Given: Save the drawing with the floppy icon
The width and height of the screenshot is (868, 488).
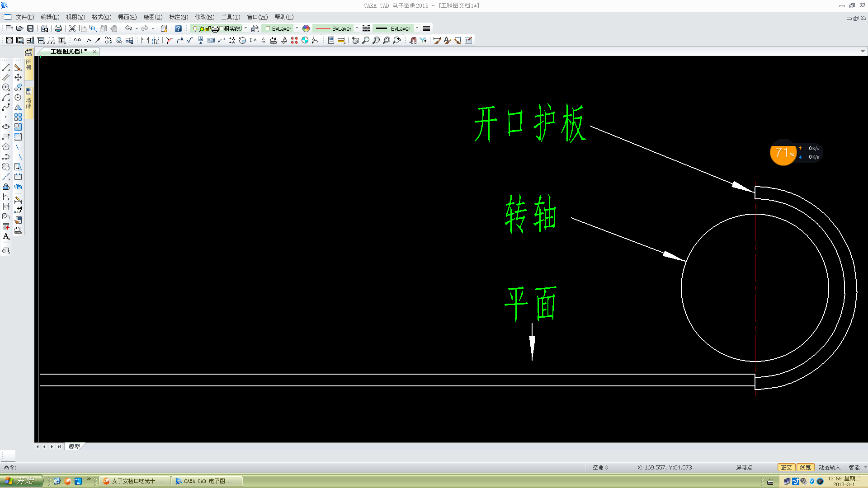Looking at the screenshot, I should pyautogui.click(x=30, y=28).
